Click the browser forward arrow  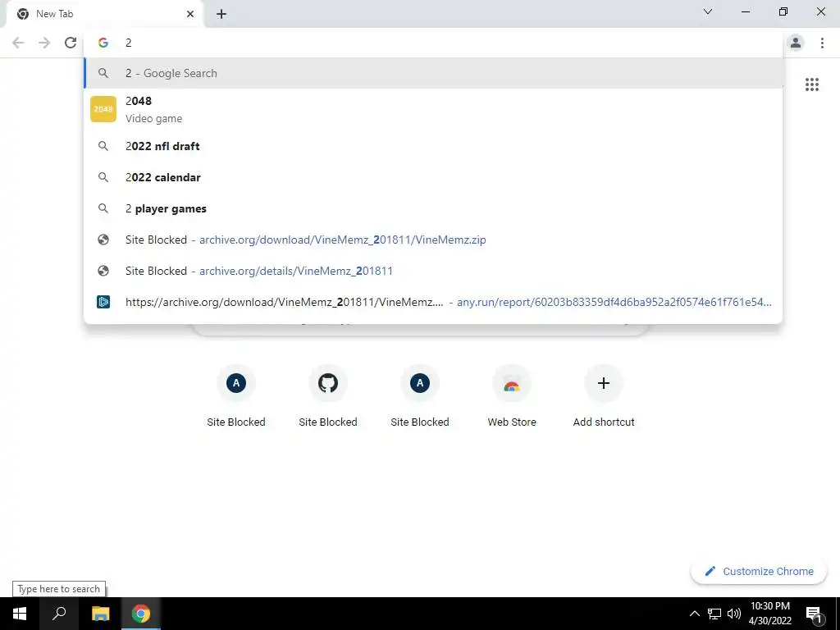[44, 43]
